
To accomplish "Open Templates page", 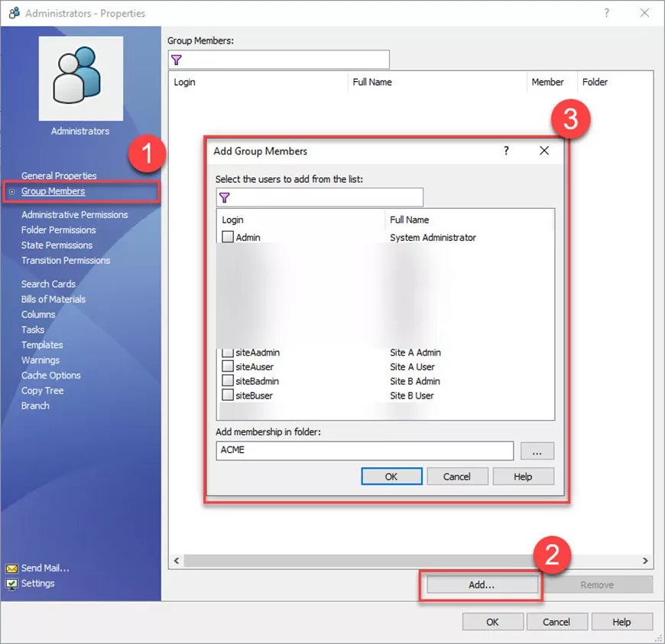I will point(42,345).
